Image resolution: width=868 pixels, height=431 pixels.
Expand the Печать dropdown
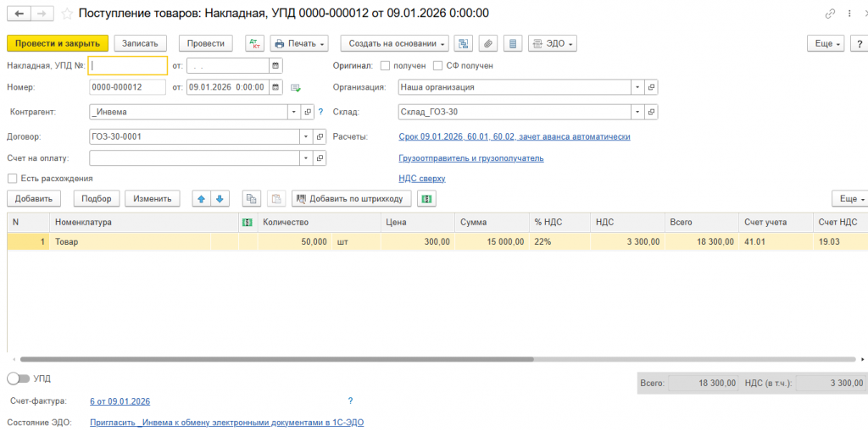click(299, 43)
